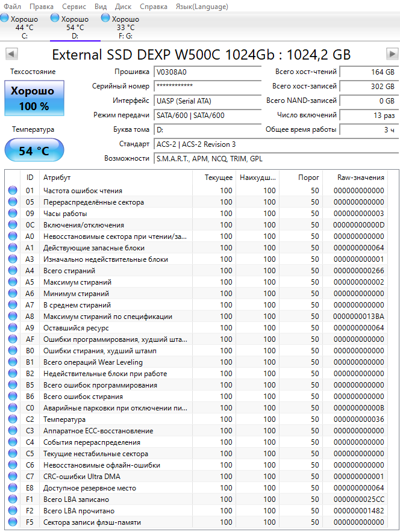Click status icon for Часы работы row
This screenshot has height=532, width=400.
(x=13, y=214)
